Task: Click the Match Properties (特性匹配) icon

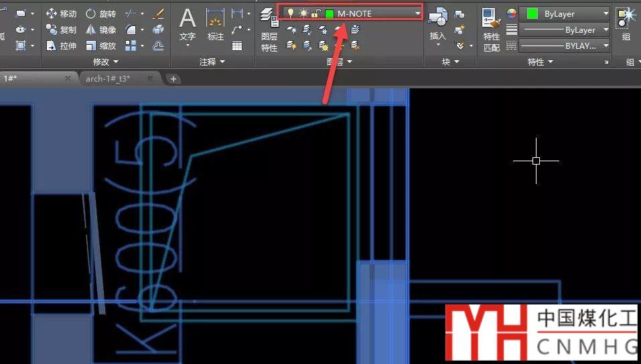Action: (491, 29)
